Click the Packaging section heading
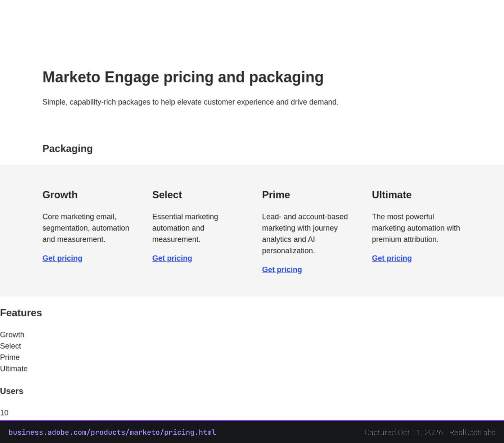This screenshot has height=443, width=504. click(68, 149)
